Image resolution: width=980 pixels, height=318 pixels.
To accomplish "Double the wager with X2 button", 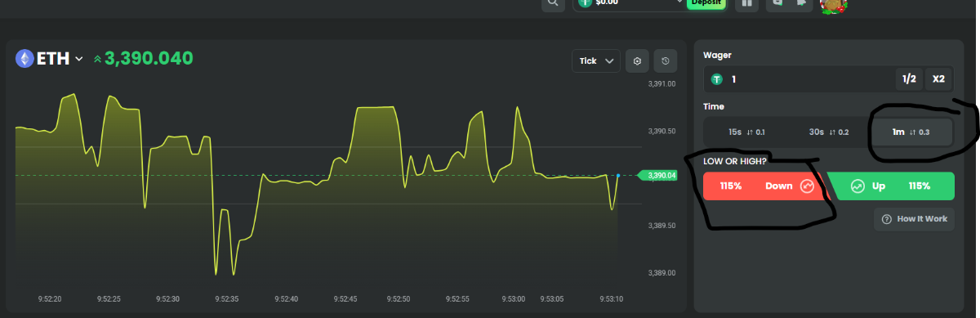I will (x=938, y=79).
